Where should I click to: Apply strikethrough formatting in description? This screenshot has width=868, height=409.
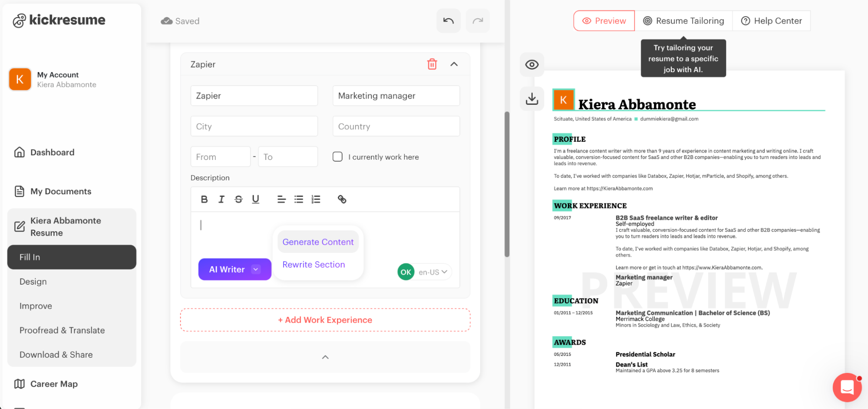tap(238, 199)
